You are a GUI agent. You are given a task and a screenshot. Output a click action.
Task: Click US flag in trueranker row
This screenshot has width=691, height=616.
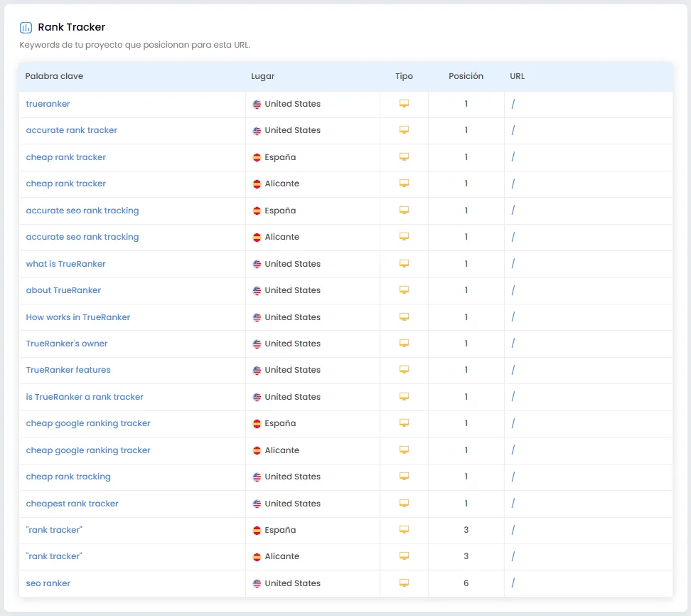point(257,105)
